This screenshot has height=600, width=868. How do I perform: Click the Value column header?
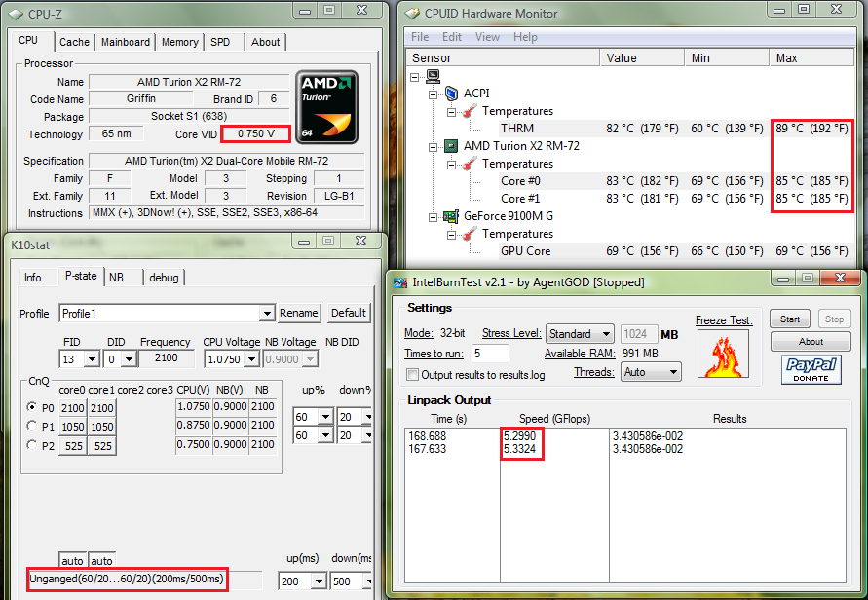click(642, 58)
